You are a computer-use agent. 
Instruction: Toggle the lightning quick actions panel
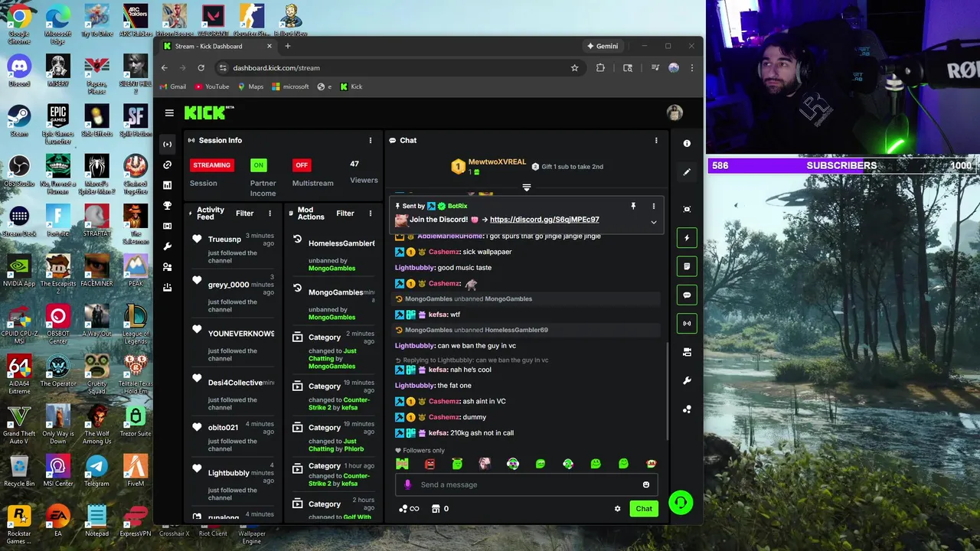pyautogui.click(x=687, y=238)
